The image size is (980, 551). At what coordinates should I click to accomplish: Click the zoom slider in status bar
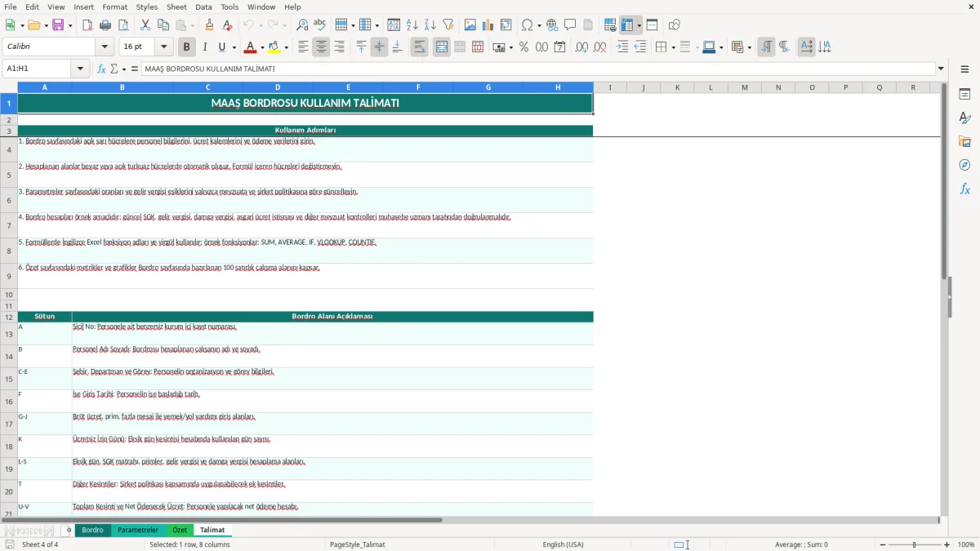(x=915, y=544)
